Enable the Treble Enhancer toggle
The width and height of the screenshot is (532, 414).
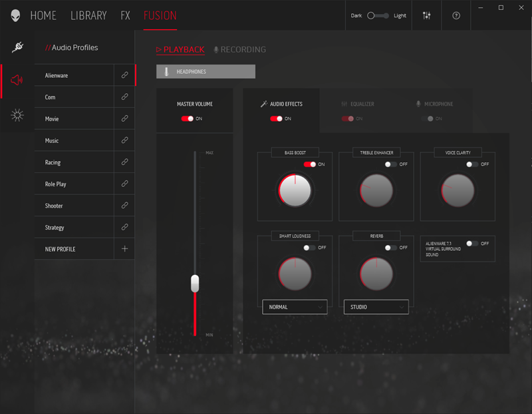pos(391,164)
